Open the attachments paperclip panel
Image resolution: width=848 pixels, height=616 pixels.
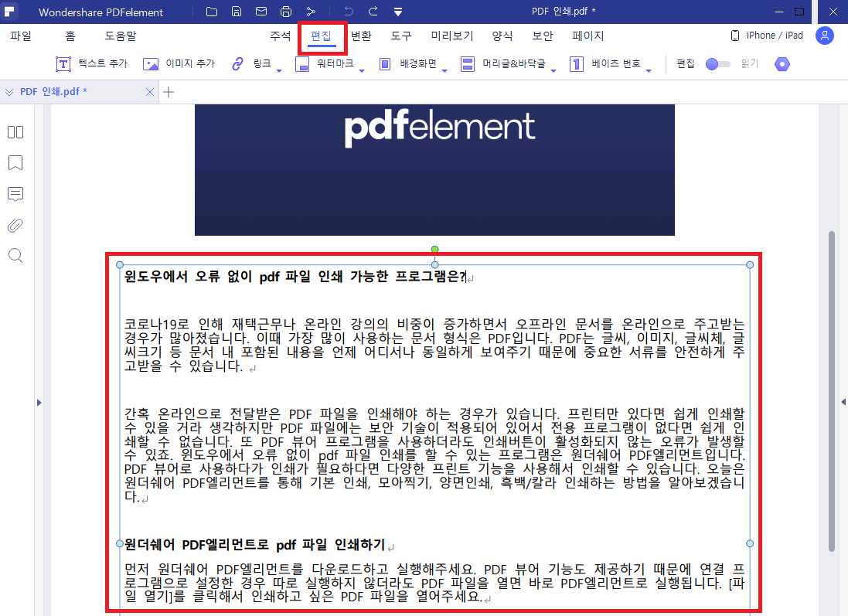tap(15, 225)
